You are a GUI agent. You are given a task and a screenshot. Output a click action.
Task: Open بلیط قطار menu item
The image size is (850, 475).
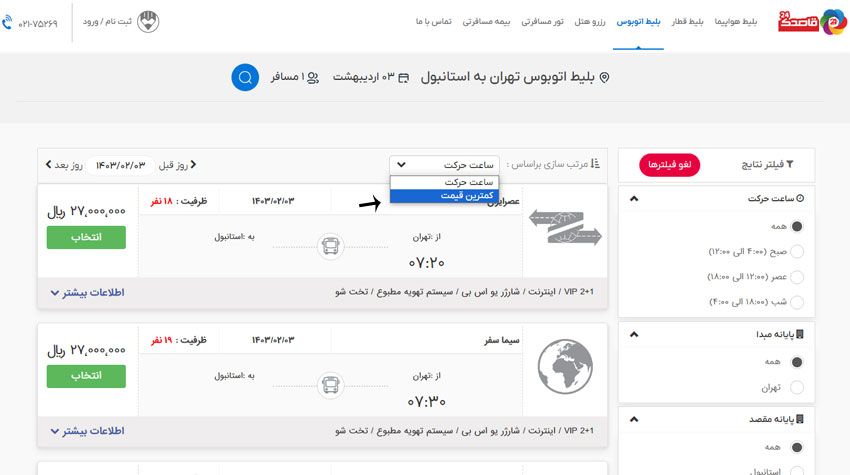tap(687, 22)
